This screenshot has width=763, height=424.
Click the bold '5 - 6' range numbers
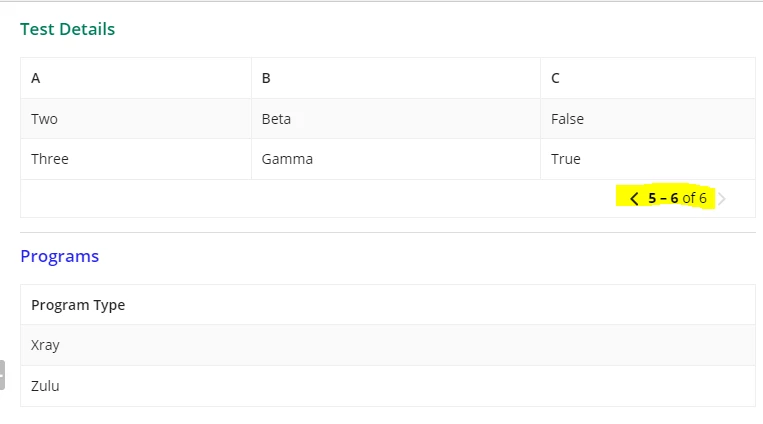[663, 198]
